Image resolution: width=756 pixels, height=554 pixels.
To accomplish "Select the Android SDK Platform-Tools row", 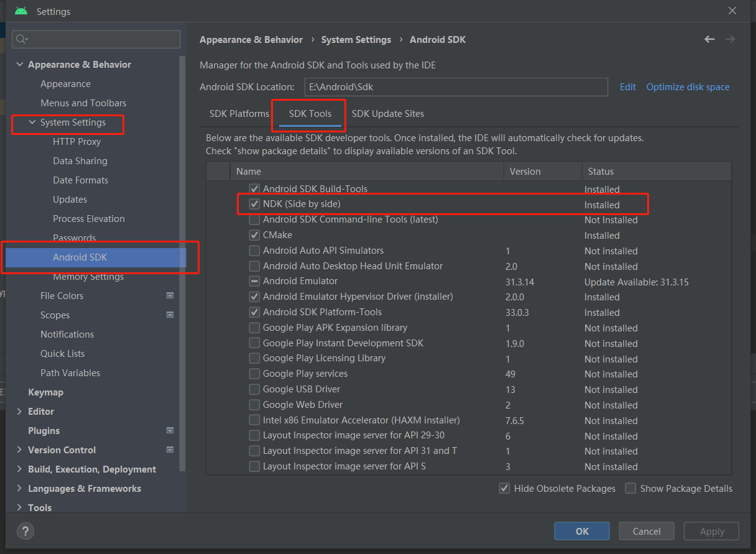I will (x=469, y=312).
